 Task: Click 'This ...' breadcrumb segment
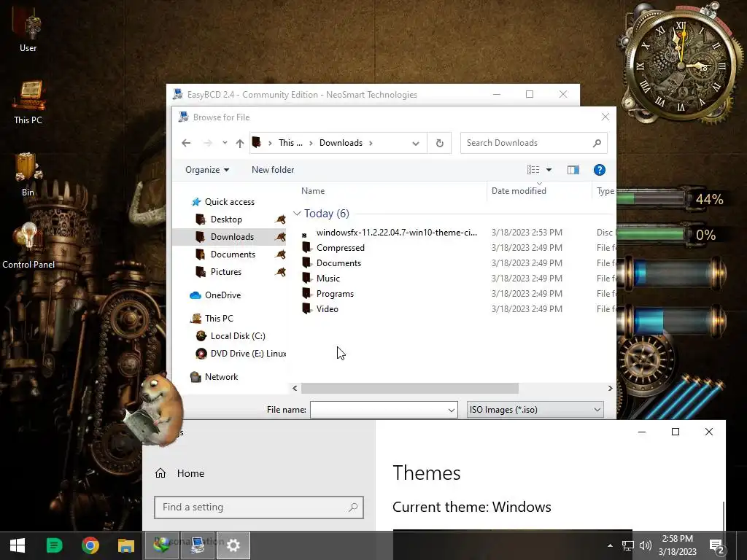click(x=290, y=143)
